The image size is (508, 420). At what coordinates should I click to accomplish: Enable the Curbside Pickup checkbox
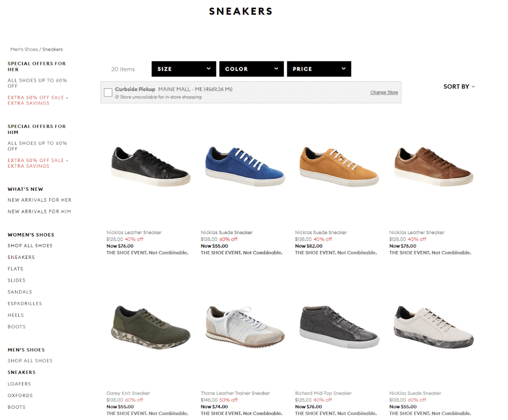point(108,93)
